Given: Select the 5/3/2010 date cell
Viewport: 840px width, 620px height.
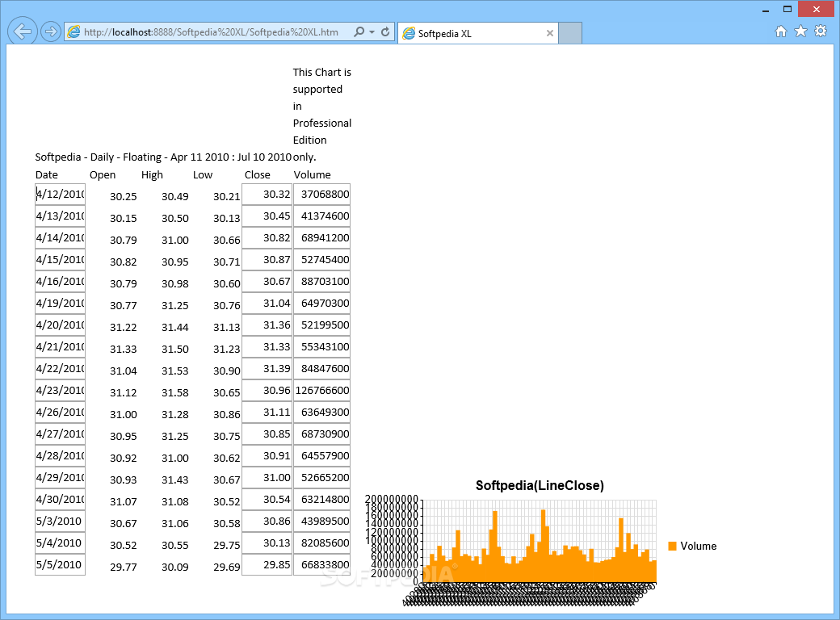Looking at the screenshot, I should tap(60, 521).
